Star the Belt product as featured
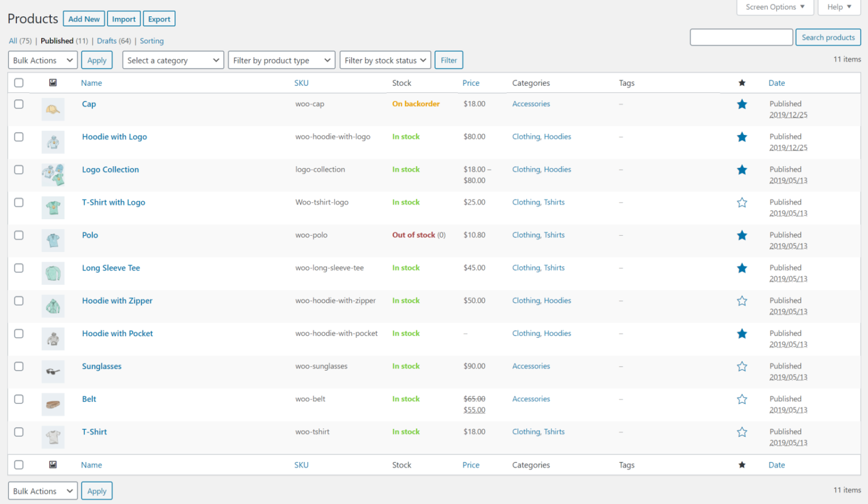Viewport: 868px width, 504px height. coord(742,399)
